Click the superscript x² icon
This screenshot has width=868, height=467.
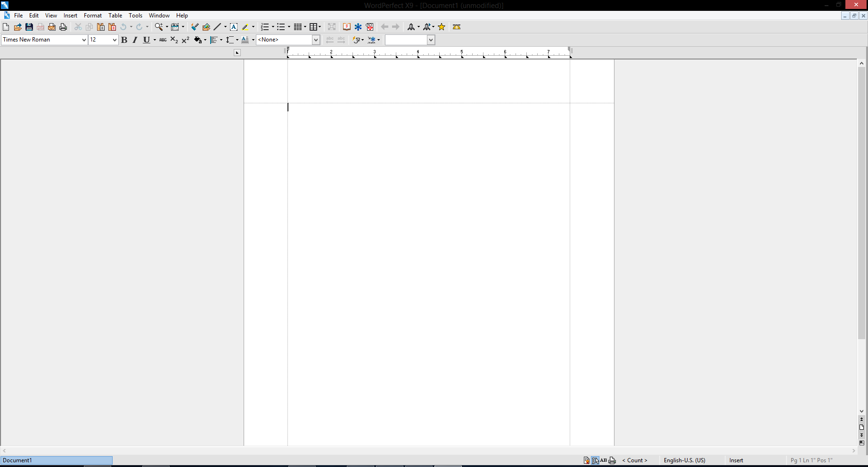(185, 40)
